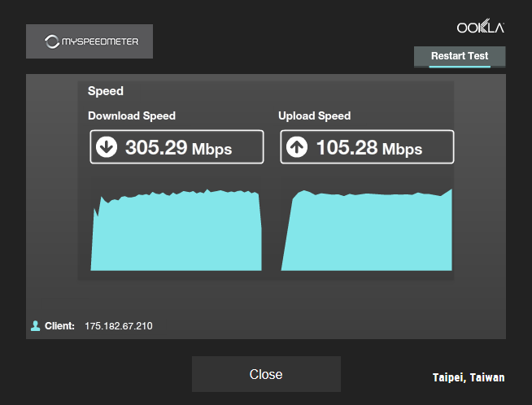The width and height of the screenshot is (532, 405).
Task: Select the 105.28 Mbps upload result box
Action: [x=367, y=147]
